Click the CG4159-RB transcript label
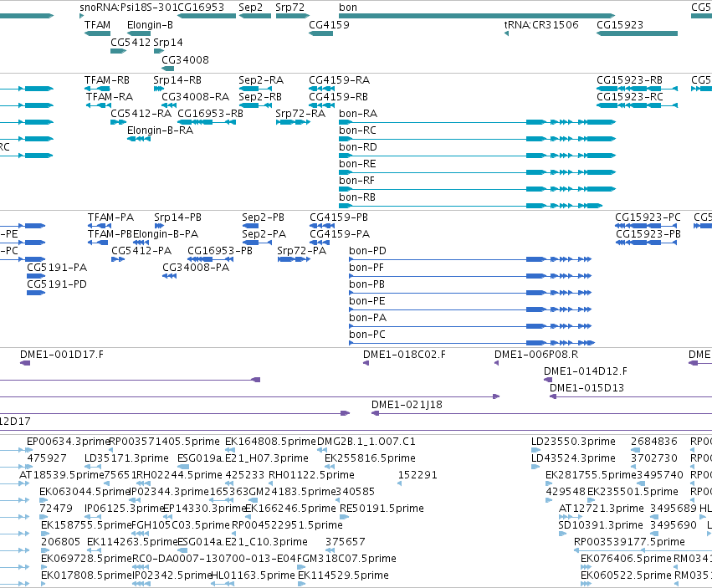This screenshot has width=712, height=588. (338, 97)
